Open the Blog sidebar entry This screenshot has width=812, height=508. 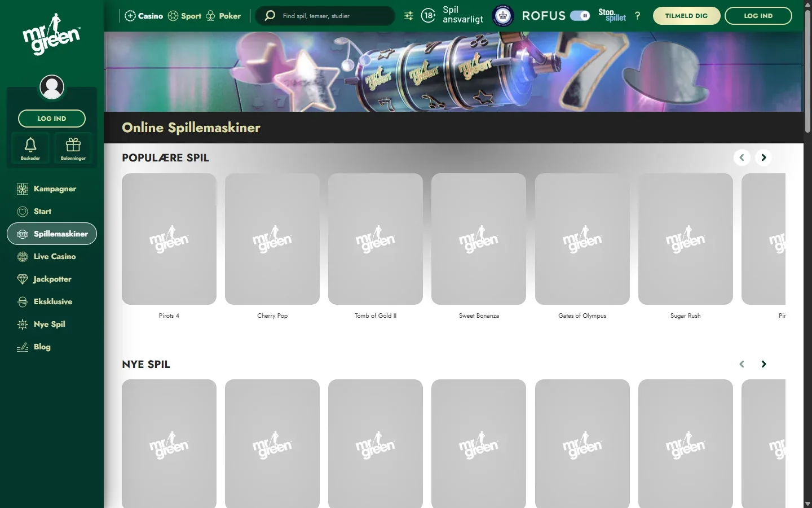pyautogui.click(x=52, y=347)
